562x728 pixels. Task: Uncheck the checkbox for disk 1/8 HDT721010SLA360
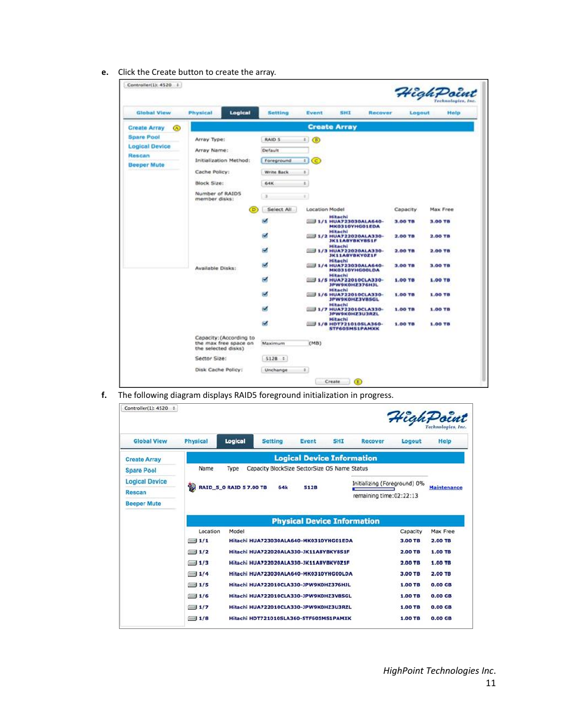pyautogui.click(x=265, y=324)
